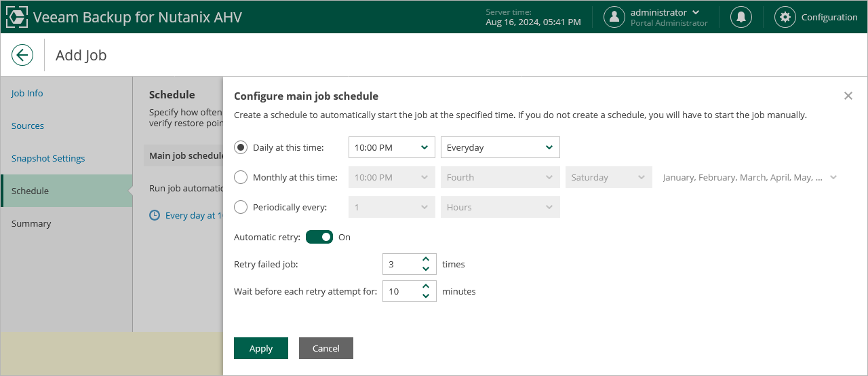Open the 10:00 PM daily time dropdown

391,147
